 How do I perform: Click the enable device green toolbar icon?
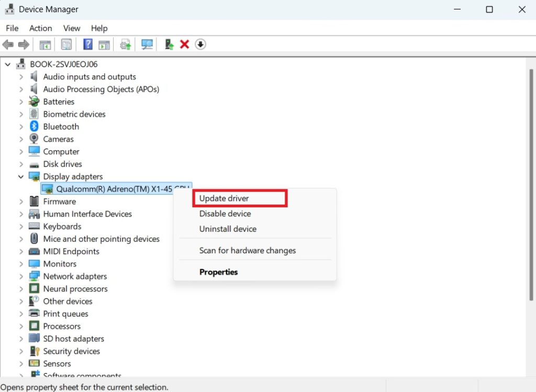tap(169, 44)
